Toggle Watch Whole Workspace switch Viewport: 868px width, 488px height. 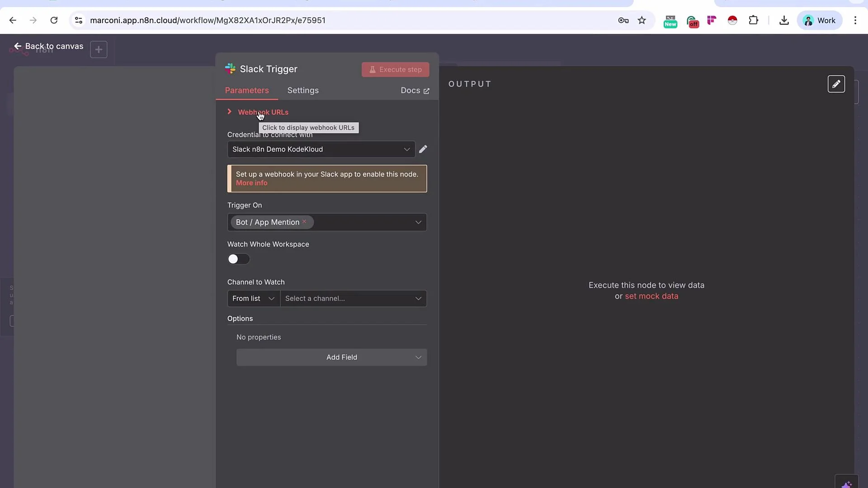238,259
